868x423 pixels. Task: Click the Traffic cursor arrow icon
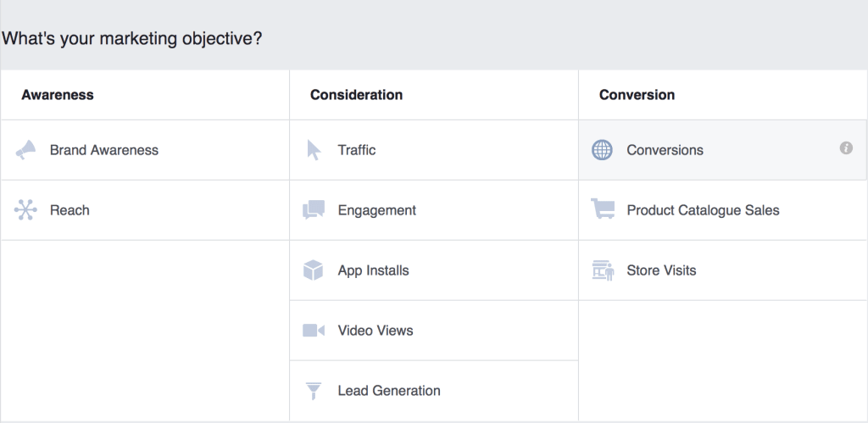tap(314, 150)
